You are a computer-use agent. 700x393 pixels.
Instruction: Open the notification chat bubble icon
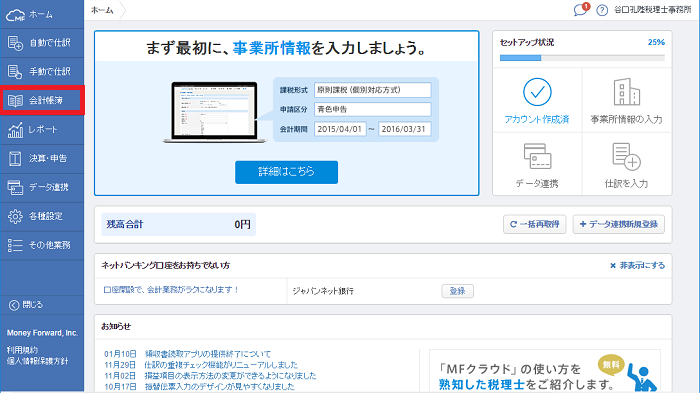point(581,9)
